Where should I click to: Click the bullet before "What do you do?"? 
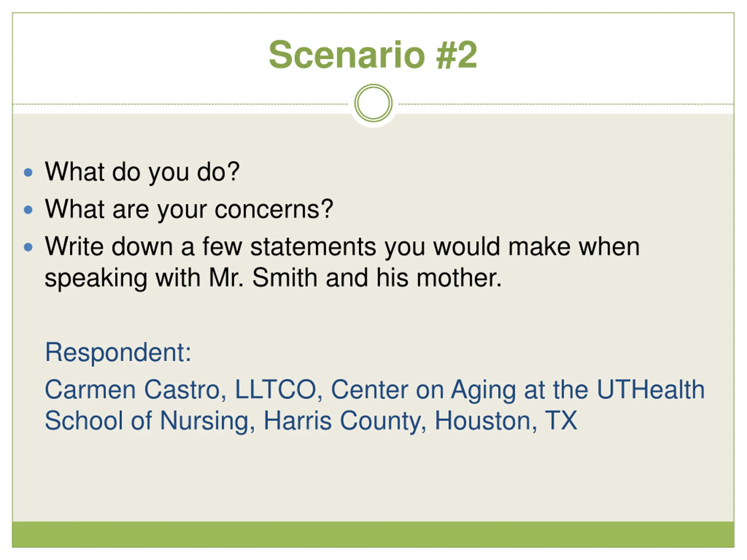28,173
